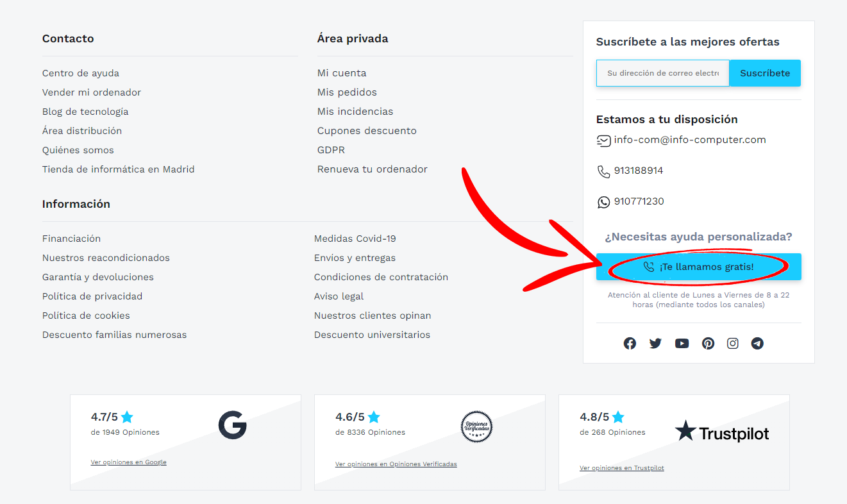Click the WhatsApp number 910771230
Screen dimensions: 847x504
[x=639, y=201]
